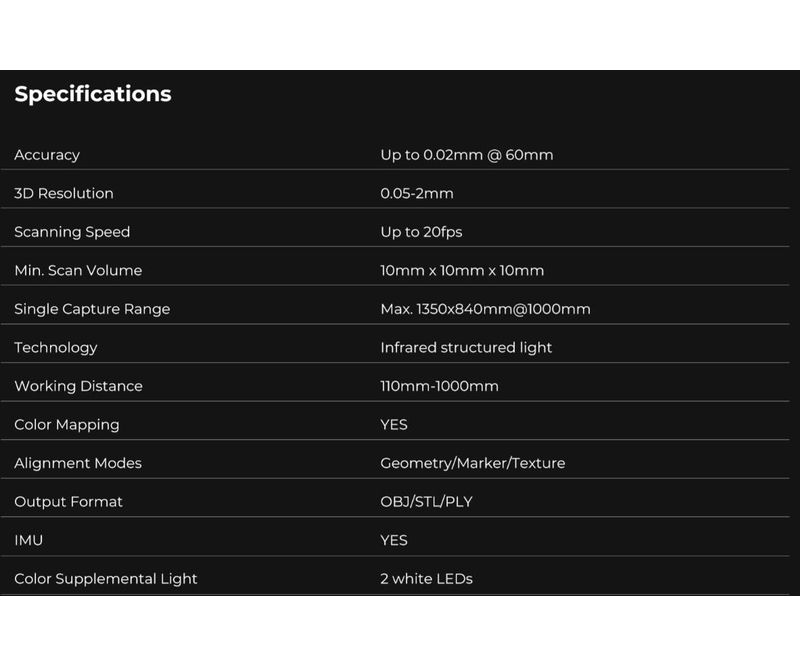Screen dimensions: 800x667
Task: Click the 'Up to 0.02mm @ 60mm' value
Action: click(466, 155)
